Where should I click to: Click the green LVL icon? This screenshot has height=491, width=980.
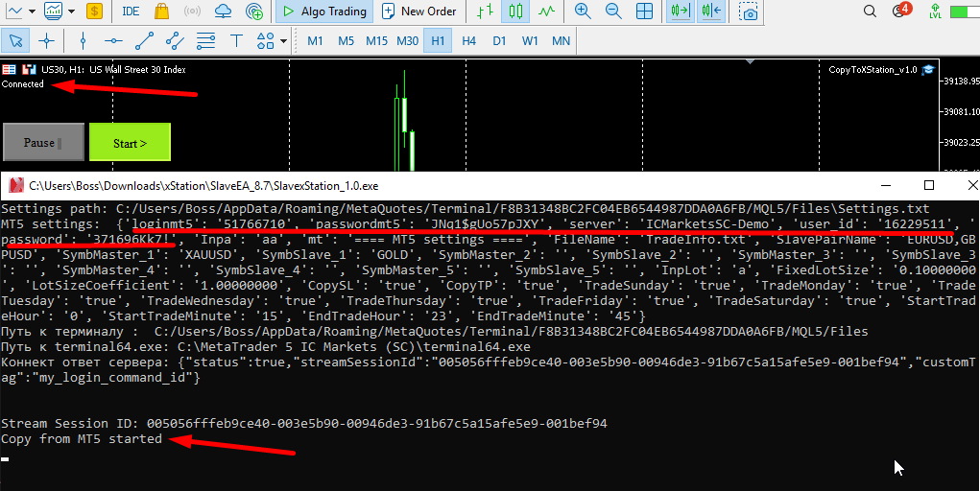935,11
